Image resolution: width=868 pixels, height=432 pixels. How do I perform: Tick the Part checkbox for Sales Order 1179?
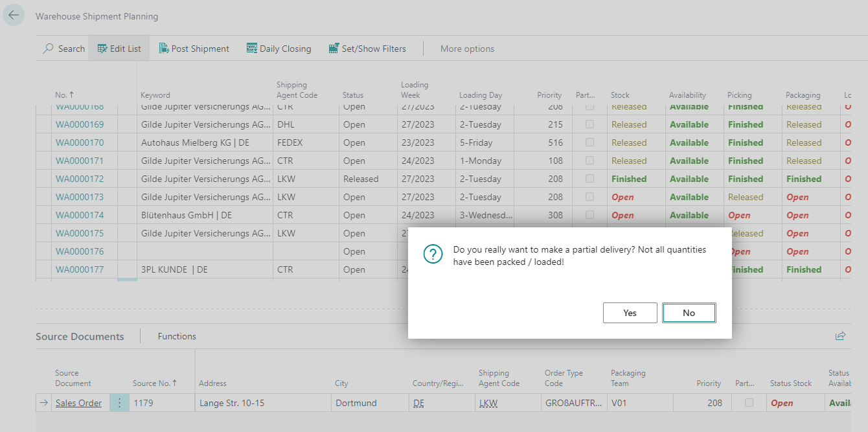click(749, 402)
